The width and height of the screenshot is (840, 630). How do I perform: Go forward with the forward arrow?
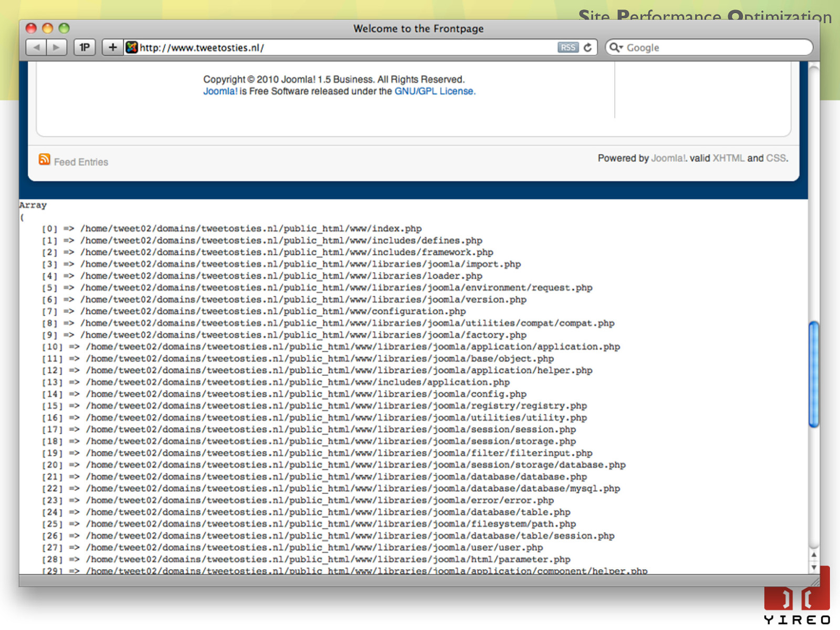point(56,48)
